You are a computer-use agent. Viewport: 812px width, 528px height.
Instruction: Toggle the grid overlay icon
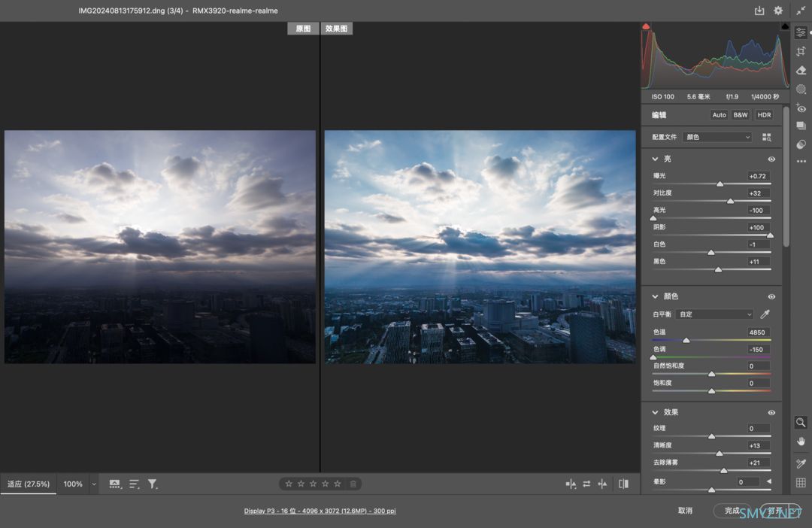801,482
